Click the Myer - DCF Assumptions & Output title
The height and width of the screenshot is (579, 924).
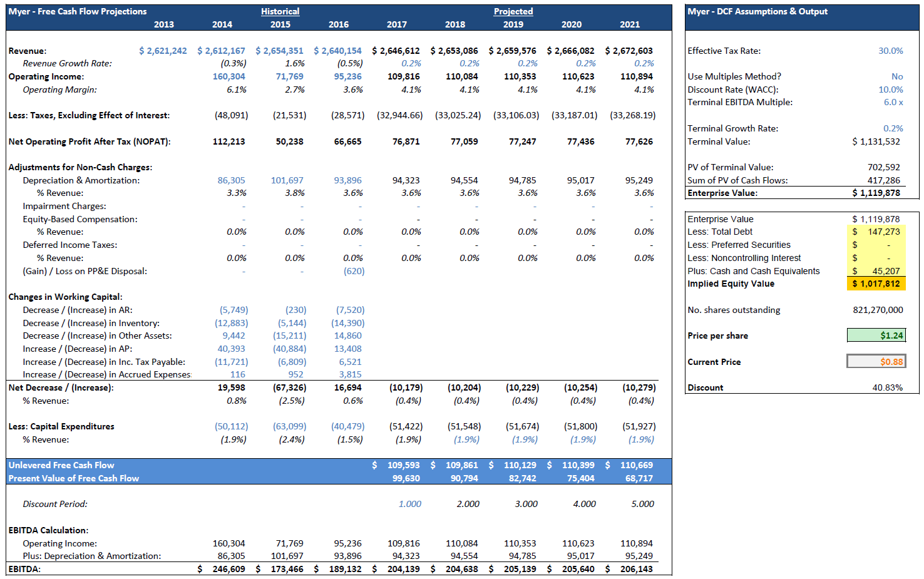(757, 11)
